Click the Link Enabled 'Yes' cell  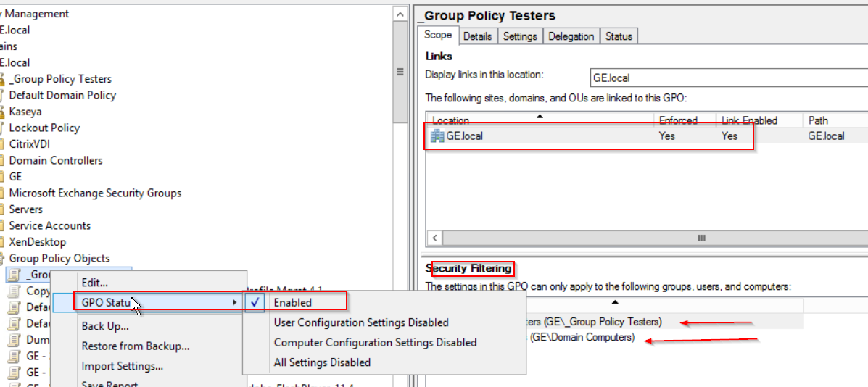[729, 136]
